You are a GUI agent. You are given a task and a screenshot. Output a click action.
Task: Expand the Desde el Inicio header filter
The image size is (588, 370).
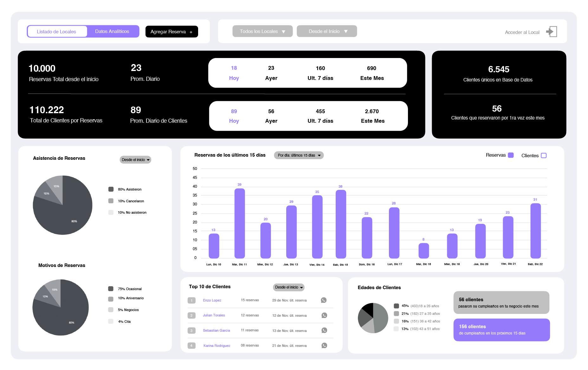(x=326, y=31)
